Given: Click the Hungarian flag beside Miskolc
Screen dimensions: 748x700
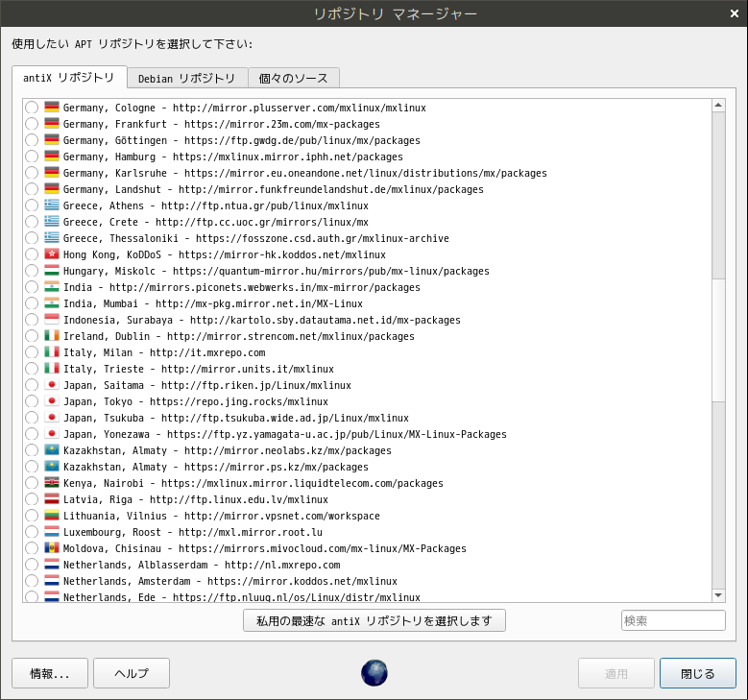Looking at the screenshot, I should click(52, 270).
